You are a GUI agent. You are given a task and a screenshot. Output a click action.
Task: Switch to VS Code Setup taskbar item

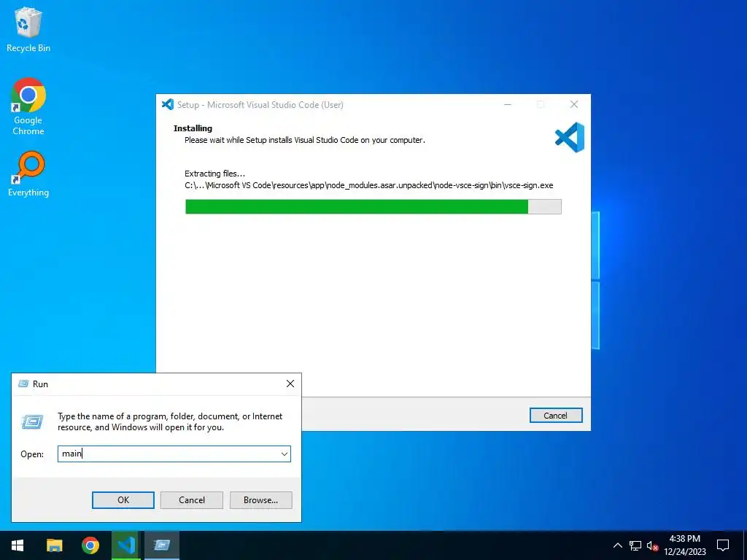click(x=126, y=545)
